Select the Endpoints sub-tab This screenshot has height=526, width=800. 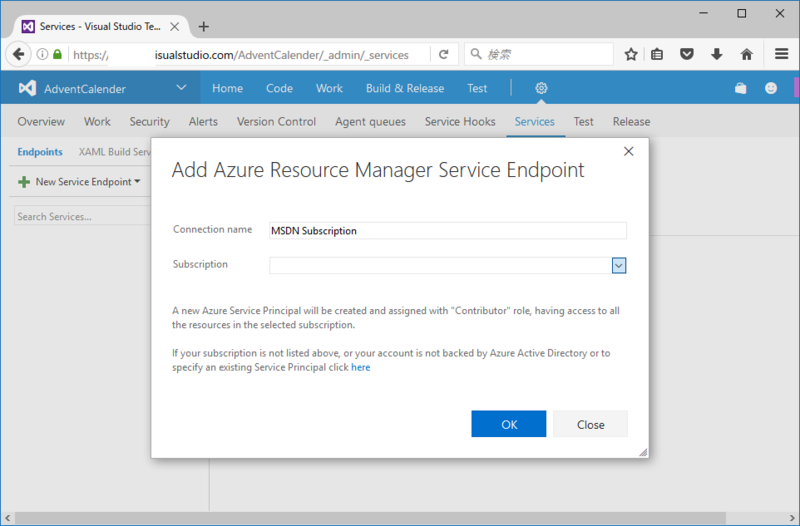(40, 152)
